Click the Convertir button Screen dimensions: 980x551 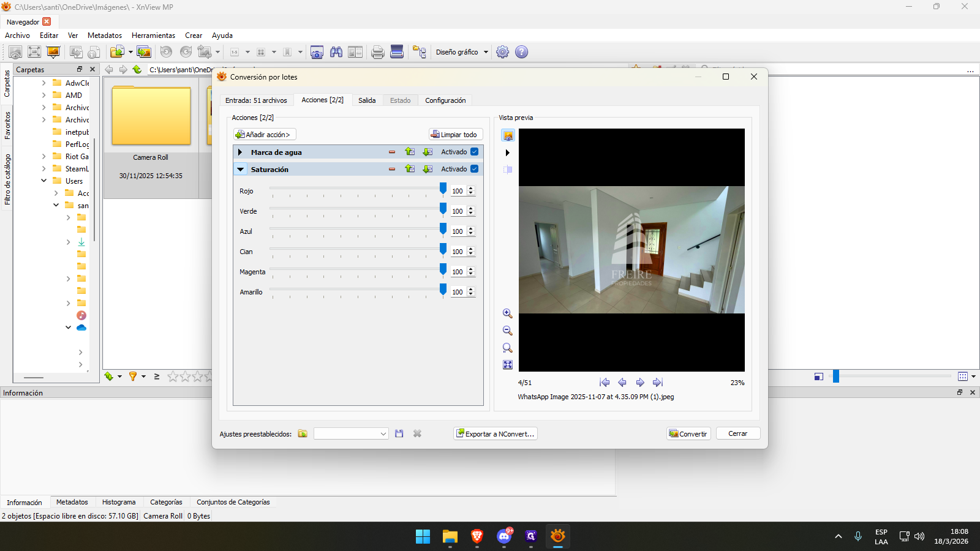click(688, 433)
